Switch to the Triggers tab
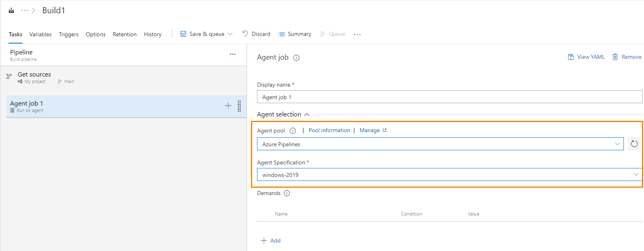644x251 pixels. point(68,34)
